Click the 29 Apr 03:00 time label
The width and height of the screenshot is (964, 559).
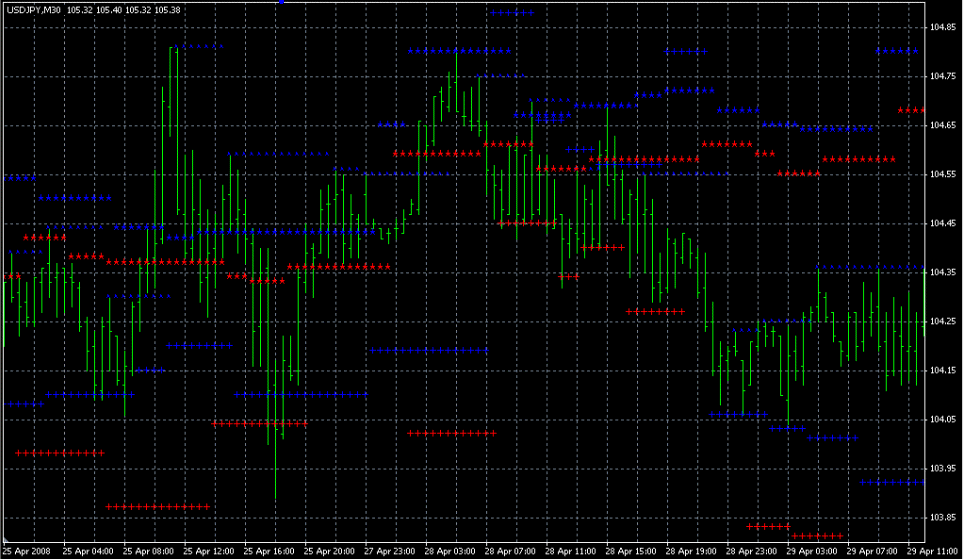[x=812, y=551]
